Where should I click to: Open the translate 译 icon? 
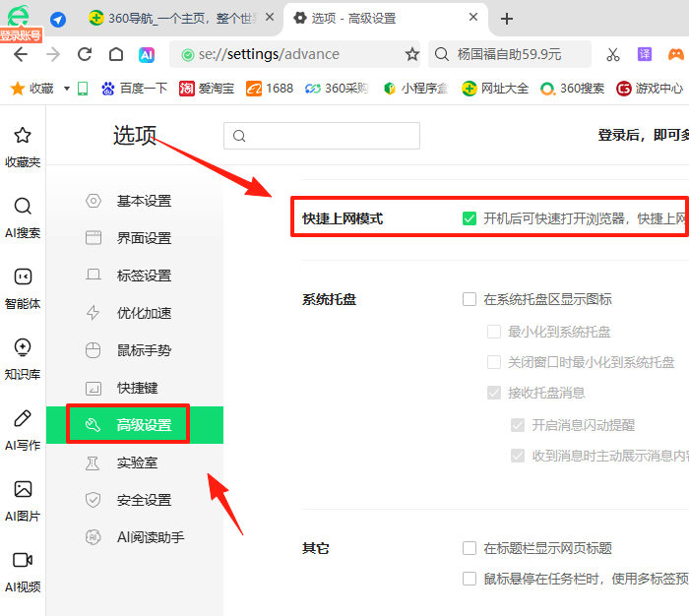(645, 54)
